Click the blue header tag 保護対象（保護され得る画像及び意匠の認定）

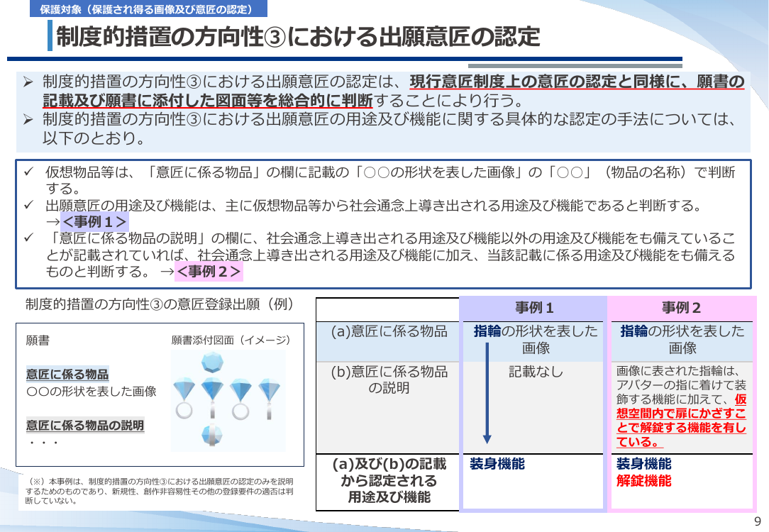point(148,9)
